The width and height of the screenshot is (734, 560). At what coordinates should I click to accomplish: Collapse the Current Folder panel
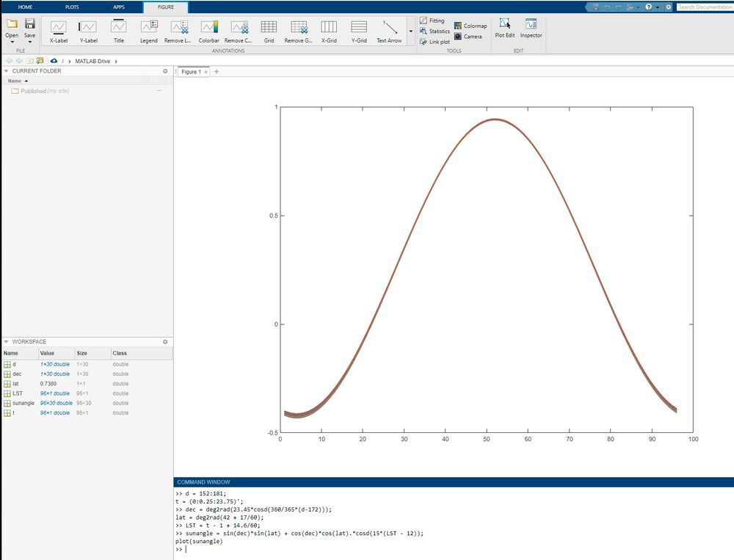coord(6,71)
